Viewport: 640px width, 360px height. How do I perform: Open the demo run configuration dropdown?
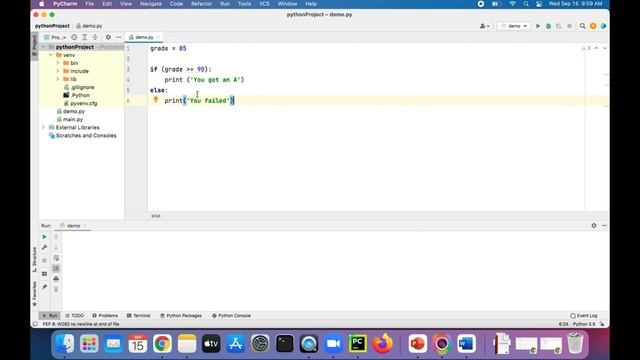coord(514,26)
